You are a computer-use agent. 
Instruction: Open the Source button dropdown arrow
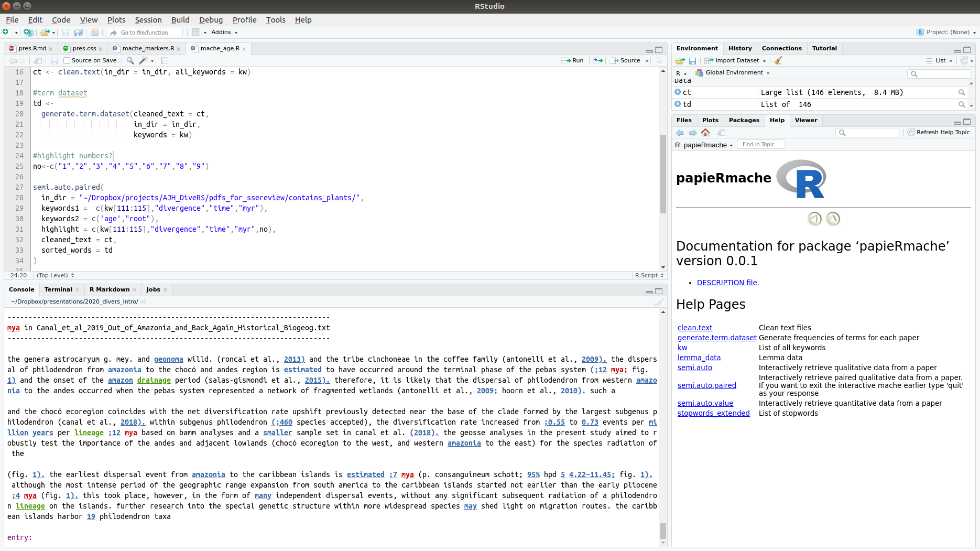(647, 61)
